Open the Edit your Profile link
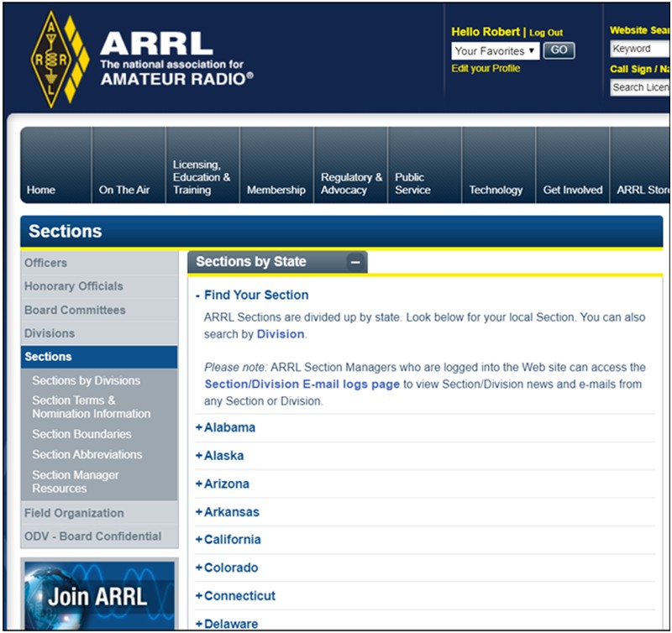Image resolution: width=672 pixels, height=633 pixels. coord(486,69)
